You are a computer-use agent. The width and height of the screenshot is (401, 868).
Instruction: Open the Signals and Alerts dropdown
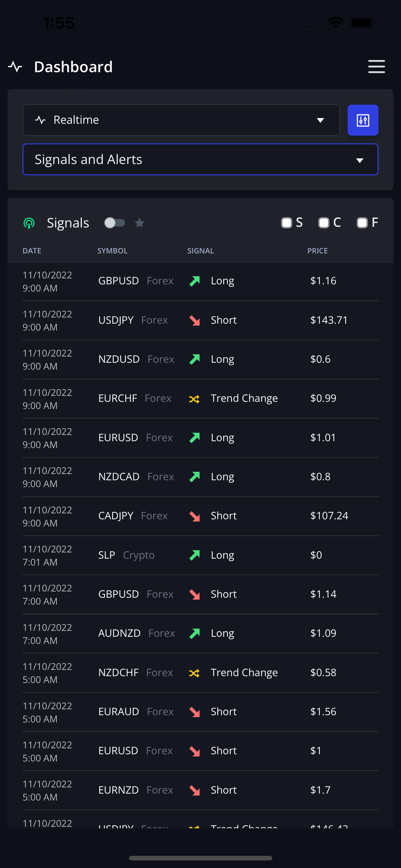coord(200,159)
